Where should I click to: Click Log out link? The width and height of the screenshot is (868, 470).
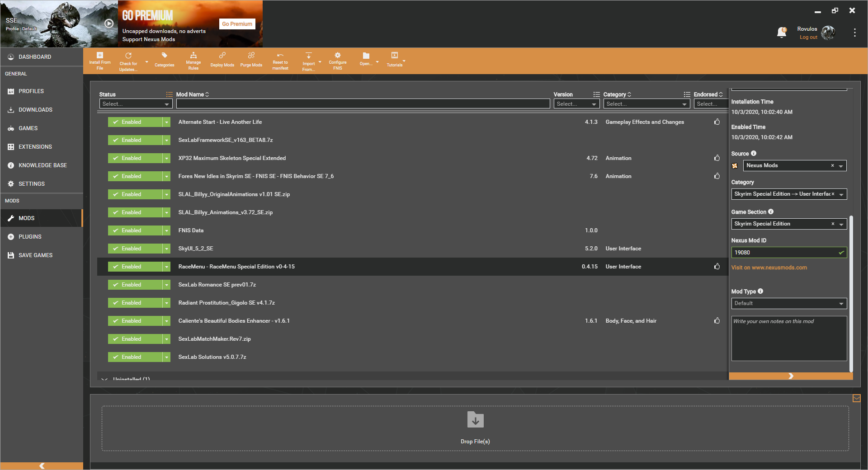click(808, 38)
